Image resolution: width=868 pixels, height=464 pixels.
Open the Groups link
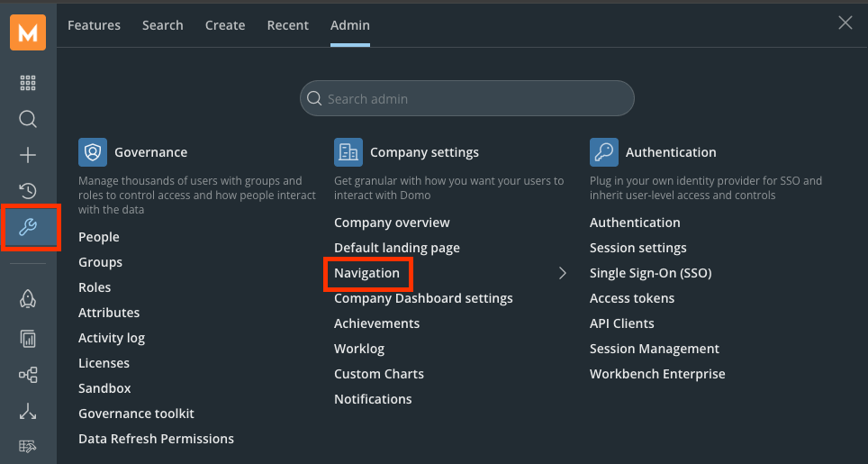(100, 262)
